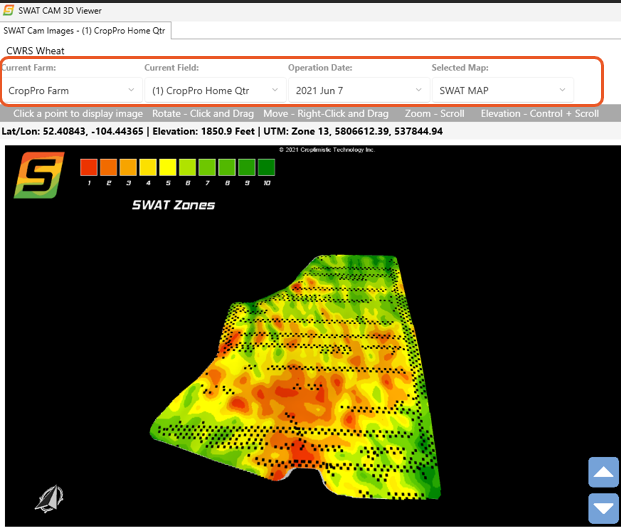Click the Current Field label

(171, 68)
